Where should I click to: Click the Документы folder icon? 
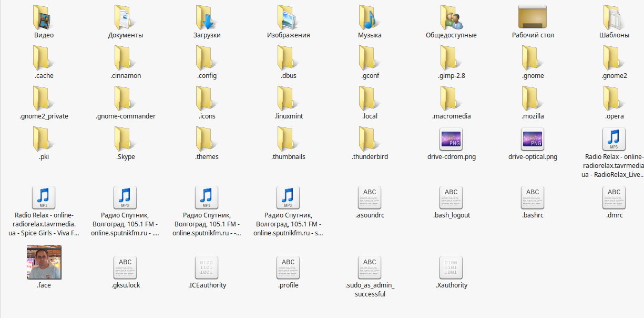pos(126,17)
